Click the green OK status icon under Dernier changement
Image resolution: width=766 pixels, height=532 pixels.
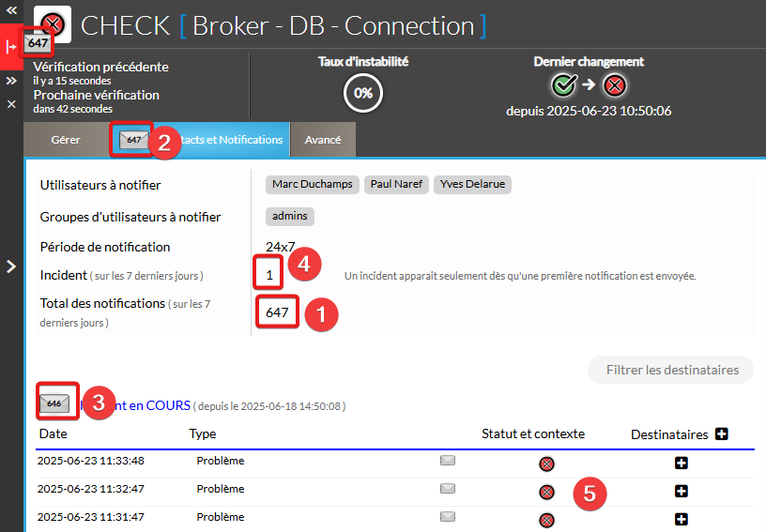coord(564,85)
